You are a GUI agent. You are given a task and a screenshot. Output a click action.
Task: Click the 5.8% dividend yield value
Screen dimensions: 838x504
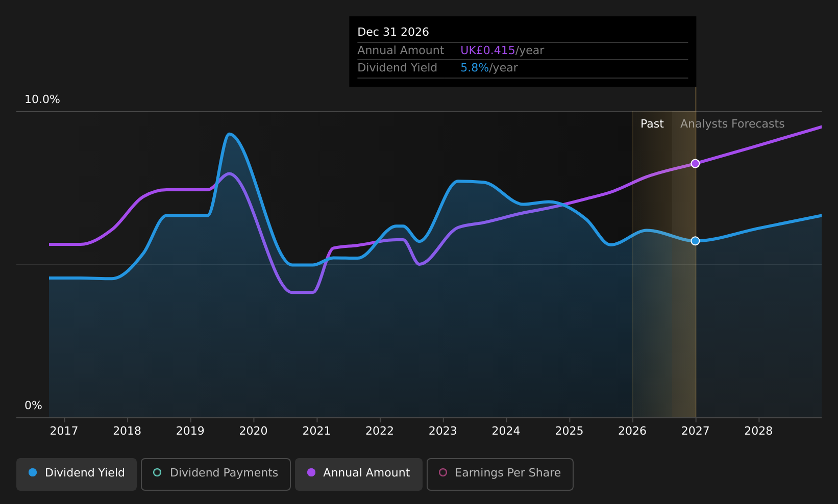coord(475,68)
